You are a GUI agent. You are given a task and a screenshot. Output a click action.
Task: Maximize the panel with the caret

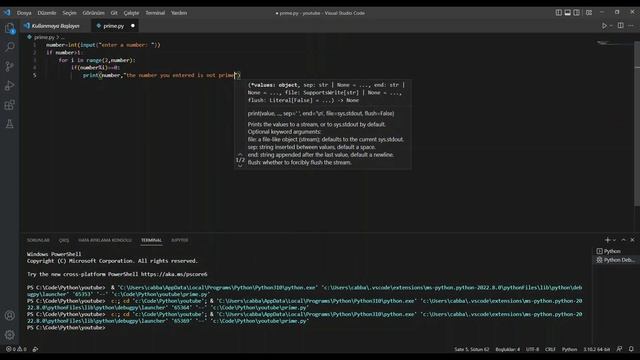(x=623, y=240)
